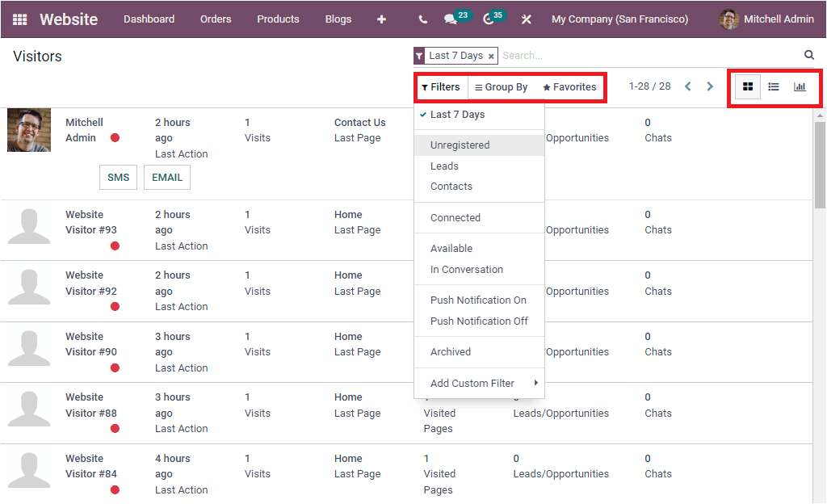Switch to the graph view icon
Viewport: 827px width, 504px height.
click(x=800, y=86)
